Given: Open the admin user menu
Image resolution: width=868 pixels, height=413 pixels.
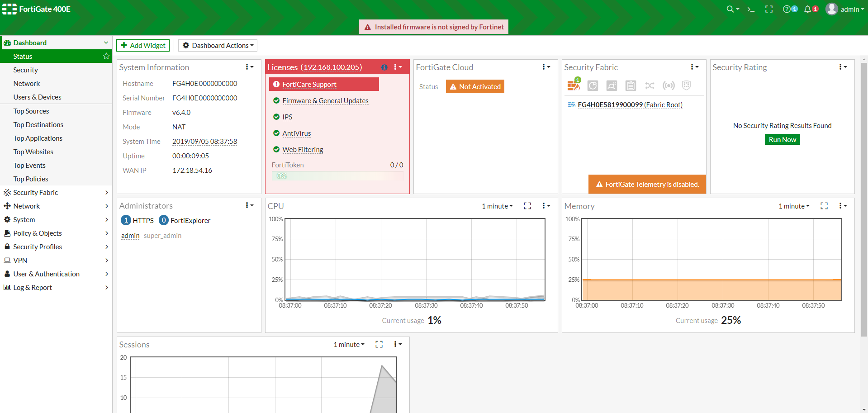Looking at the screenshot, I should (x=845, y=9).
